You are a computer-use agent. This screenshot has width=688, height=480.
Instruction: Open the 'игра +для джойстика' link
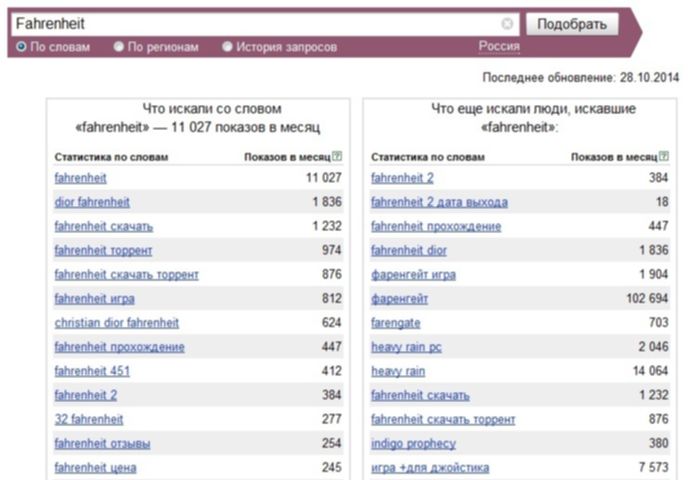coord(430,468)
